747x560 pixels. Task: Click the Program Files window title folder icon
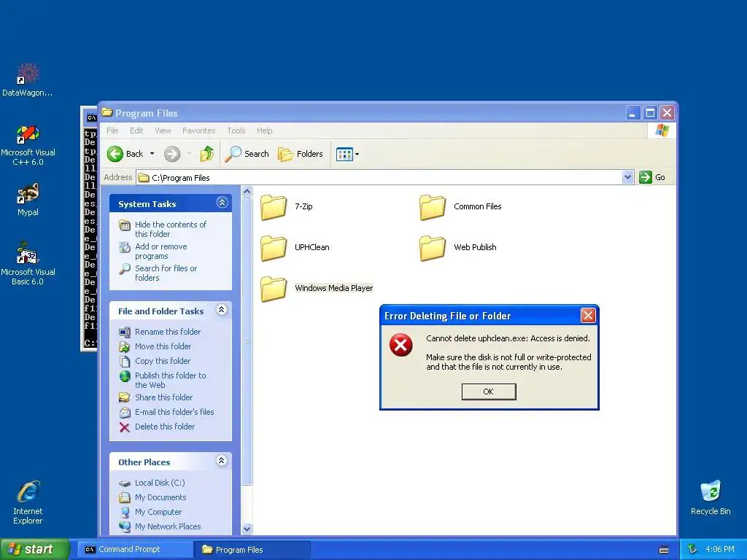point(107,112)
